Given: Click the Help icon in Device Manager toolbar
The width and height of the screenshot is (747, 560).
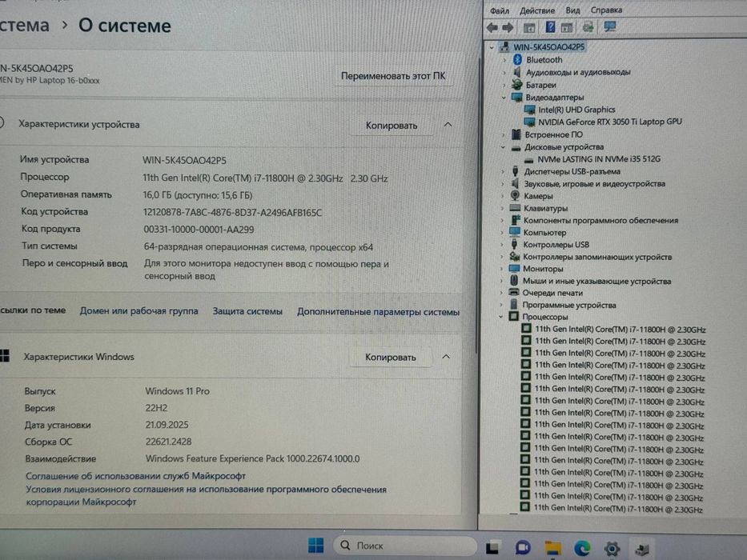Looking at the screenshot, I should click(550, 27).
